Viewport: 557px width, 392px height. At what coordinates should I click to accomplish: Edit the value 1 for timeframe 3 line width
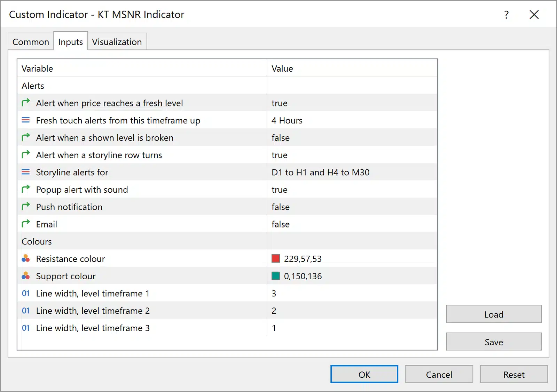[352, 328]
